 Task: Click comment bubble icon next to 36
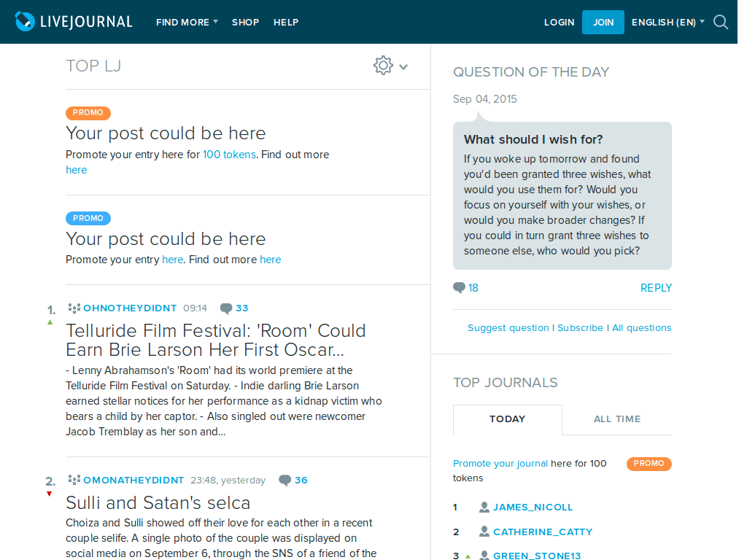pos(285,481)
